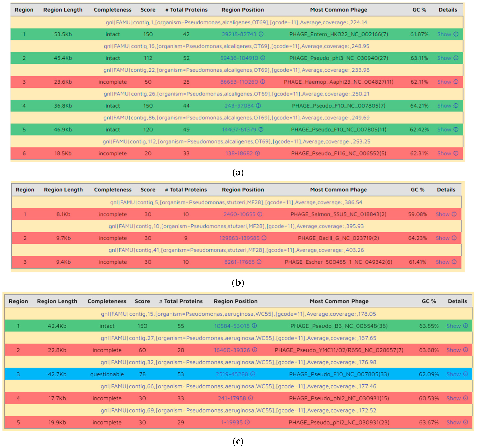Screen dimensions: 477x448
Task: Click info icon beside position 59436-104910
Action: [x=263, y=58]
